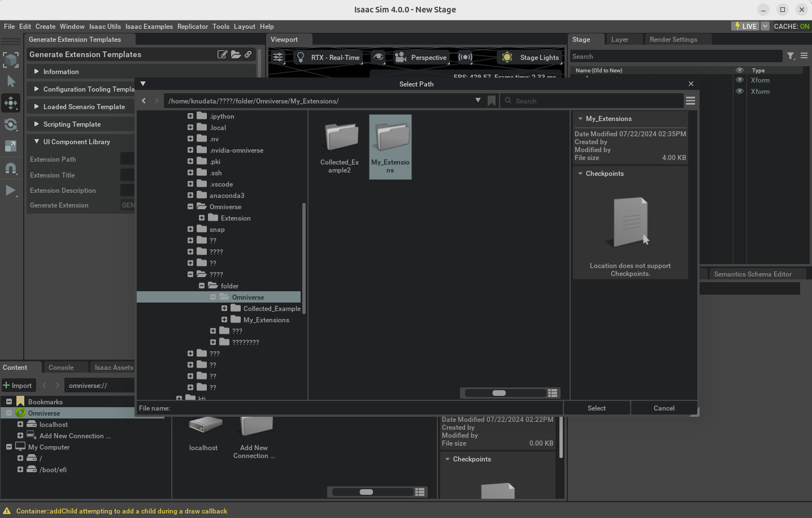Screen dimensions: 812x518
Task: Click the Play simulation button
Action: tap(11, 190)
